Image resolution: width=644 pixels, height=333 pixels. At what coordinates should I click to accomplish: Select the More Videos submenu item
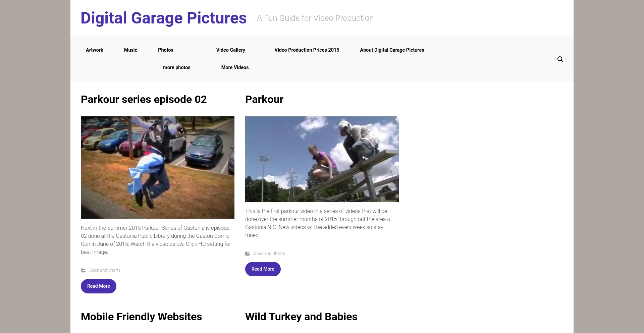235,67
